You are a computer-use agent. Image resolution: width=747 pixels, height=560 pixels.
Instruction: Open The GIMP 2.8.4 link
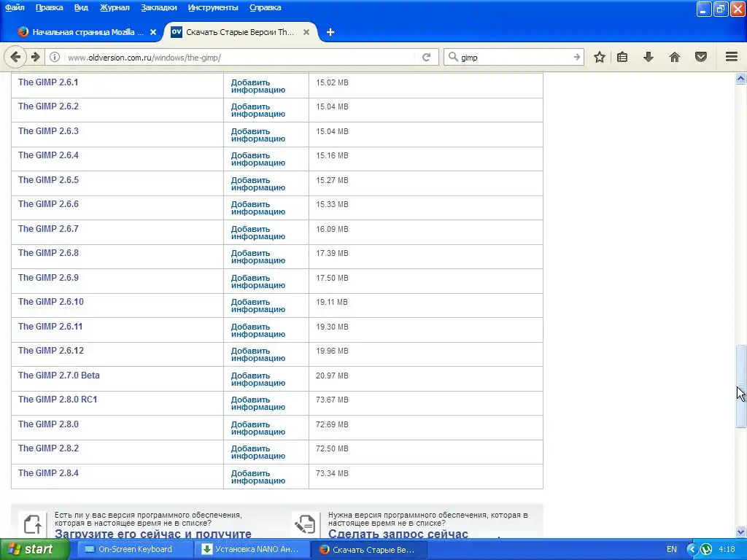(x=48, y=473)
